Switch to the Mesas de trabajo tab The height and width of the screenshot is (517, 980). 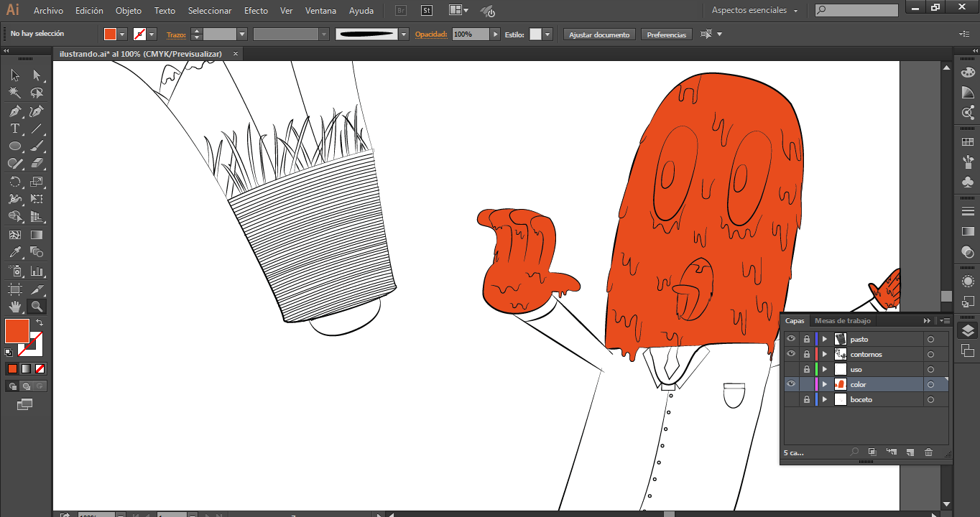(842, 321)
